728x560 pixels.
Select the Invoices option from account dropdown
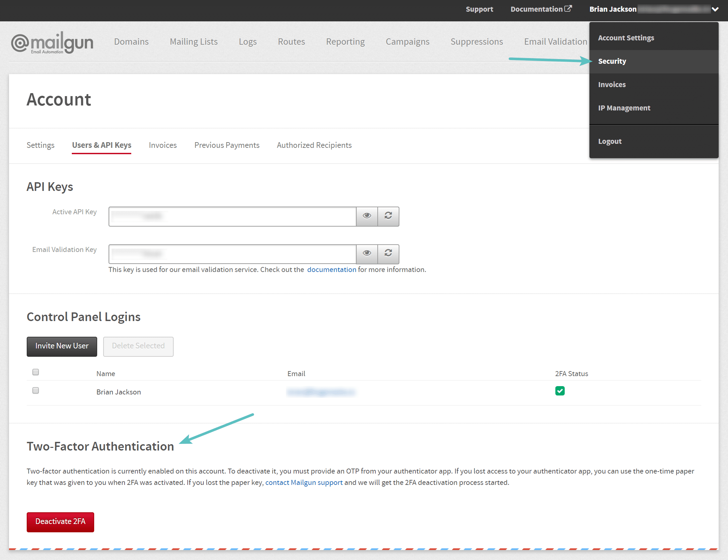[613, 84]
